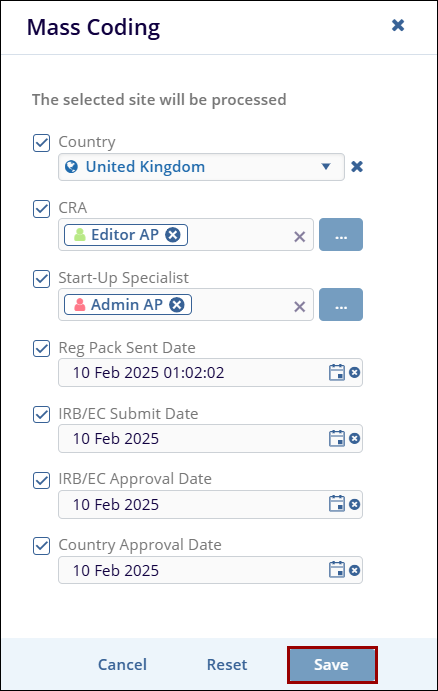Viewport: 438px width, 691px height.
Task: Open the CRA user picker ellipsis button
Action: (341, 234)
